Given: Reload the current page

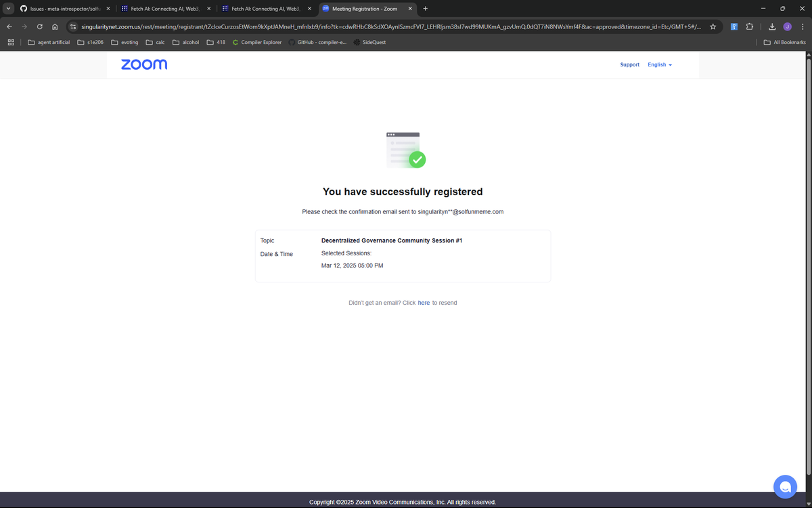Looking at the screenshot, I should [x=40, y=26].
